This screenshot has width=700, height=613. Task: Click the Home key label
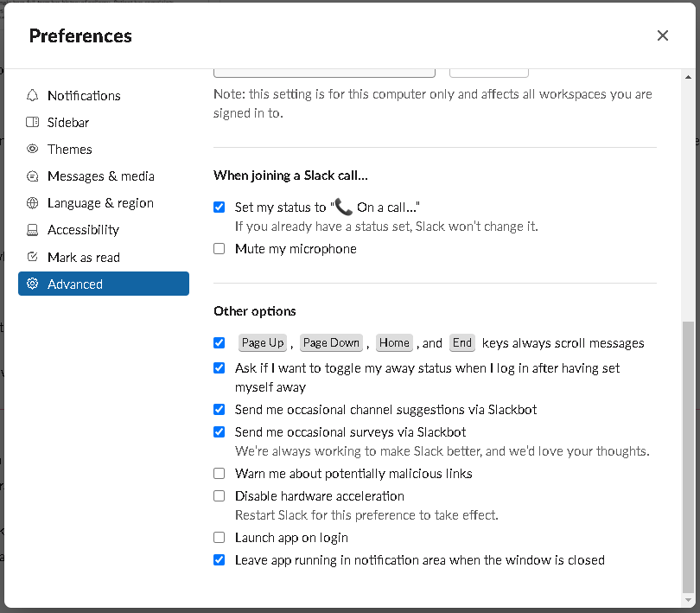point(394,342)
